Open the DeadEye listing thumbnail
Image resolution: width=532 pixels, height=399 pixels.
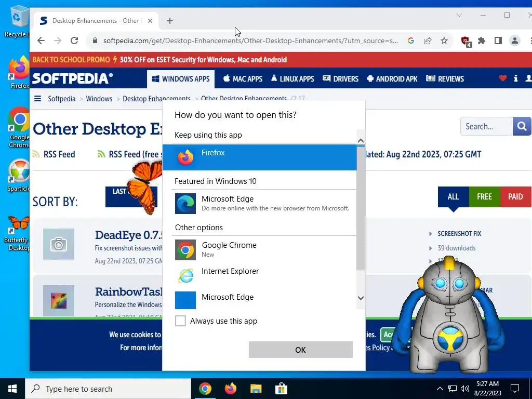coord(59,244)
